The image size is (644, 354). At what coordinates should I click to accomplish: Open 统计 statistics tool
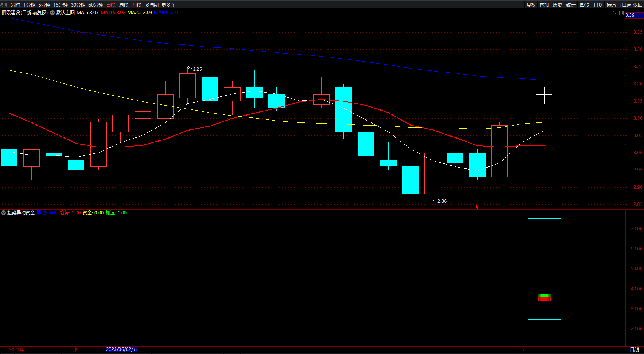click(571, 5)
